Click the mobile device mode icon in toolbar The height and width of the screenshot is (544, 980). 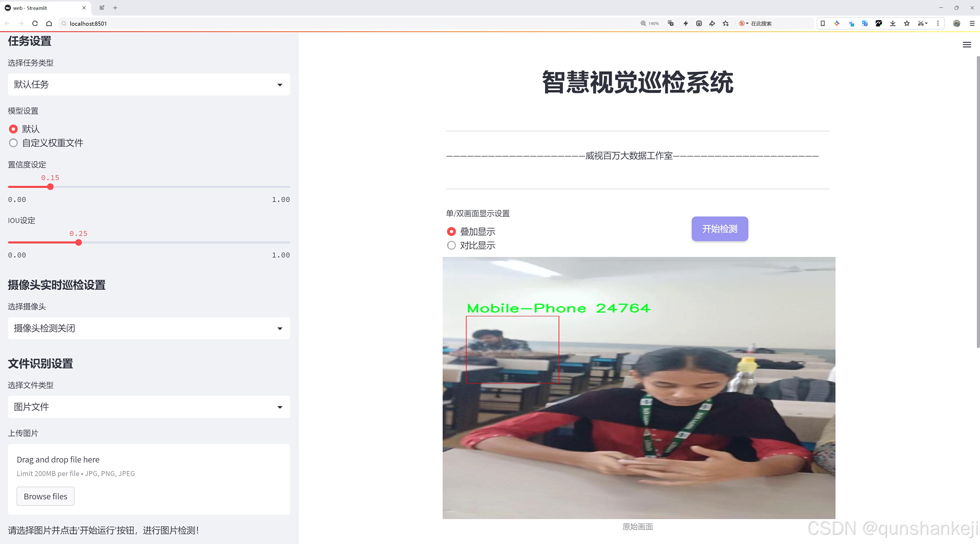(823, 23)
